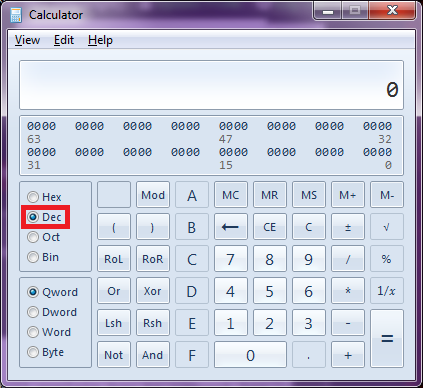Image resolution: width=423 pixels, height=388 pixels.
Task: Click the equals button
Action: click(x=387, y=339)
